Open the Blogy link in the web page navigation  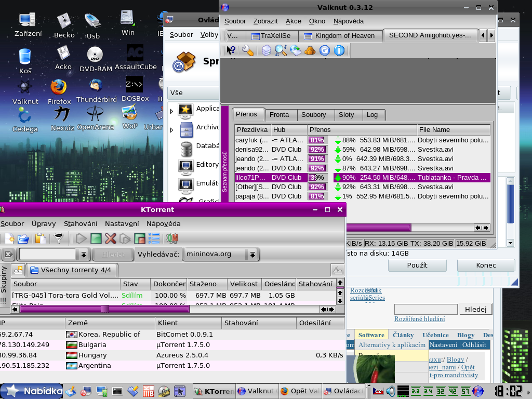(465, 335)
